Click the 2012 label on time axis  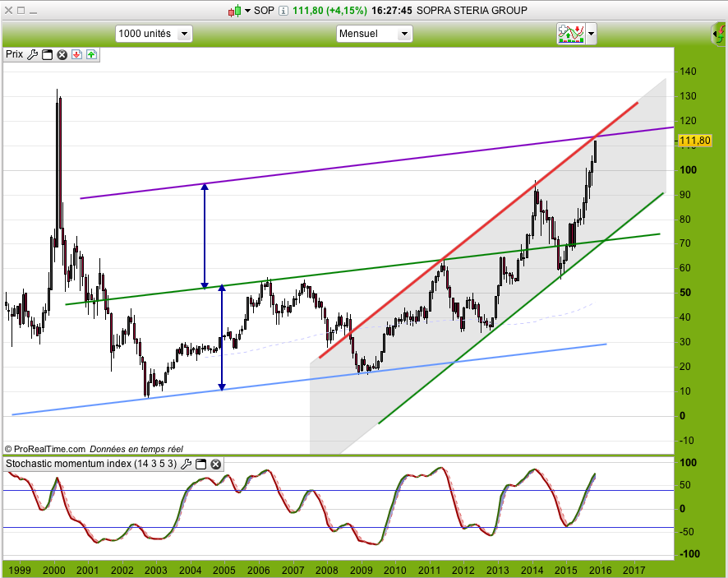pos(463,570)
